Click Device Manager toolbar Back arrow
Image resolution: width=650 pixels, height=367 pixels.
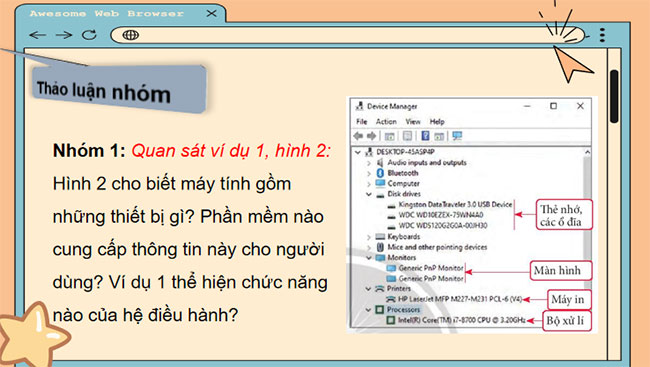[359, 136]
